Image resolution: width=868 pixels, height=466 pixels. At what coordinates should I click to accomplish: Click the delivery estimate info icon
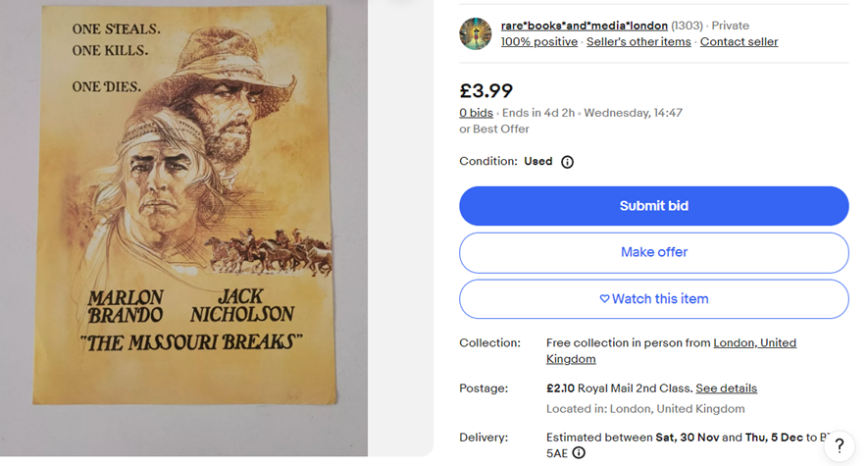tap(579, 453)
